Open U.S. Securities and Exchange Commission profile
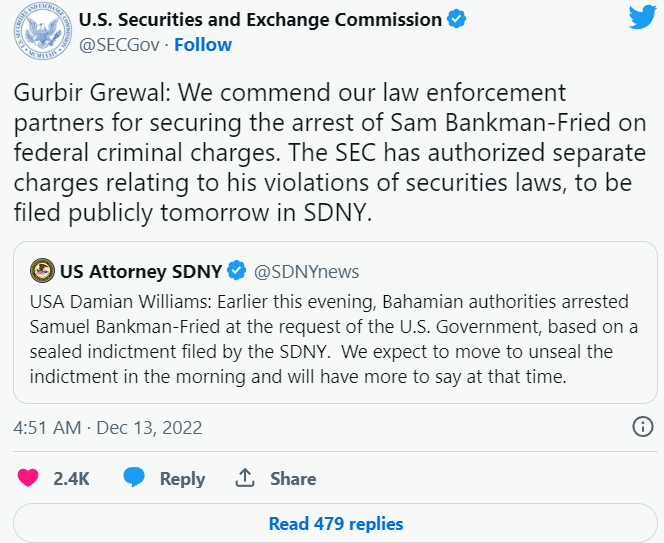 click(260, 19)
